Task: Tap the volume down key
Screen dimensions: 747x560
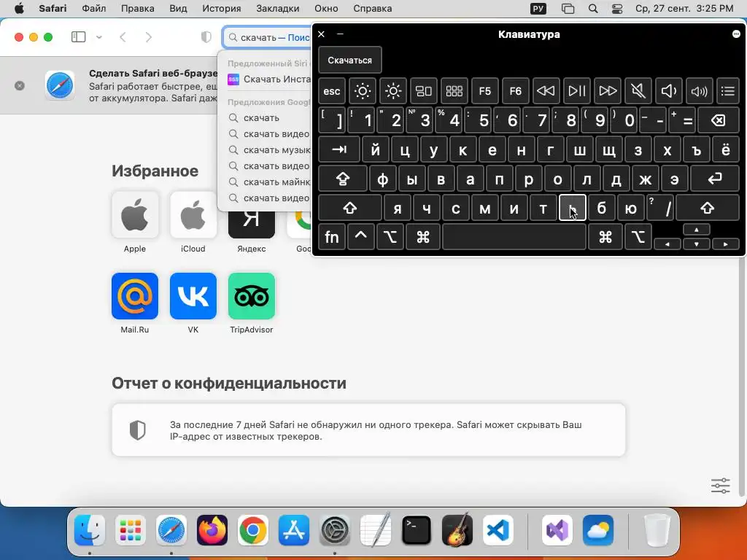Action: click(x=668, y=91)
